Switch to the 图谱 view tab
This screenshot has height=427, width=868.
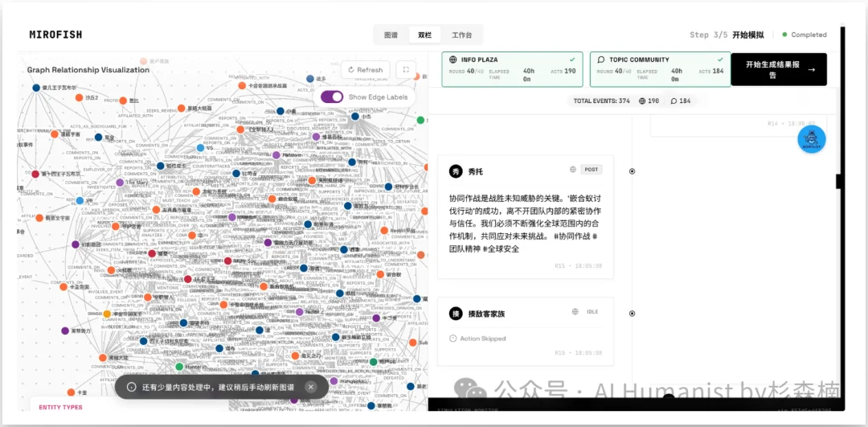391,35
